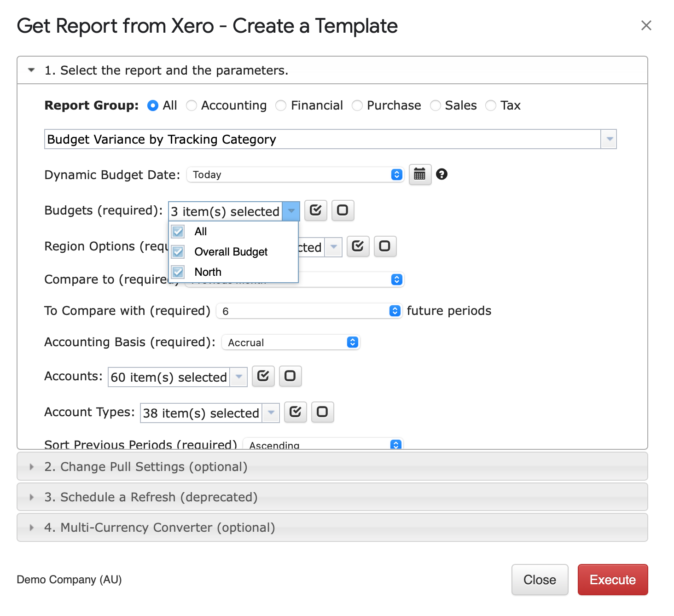674x616 pixels.
Task: Open the Accounting Basis Accrual dropdown
Action: click(291, 343)
